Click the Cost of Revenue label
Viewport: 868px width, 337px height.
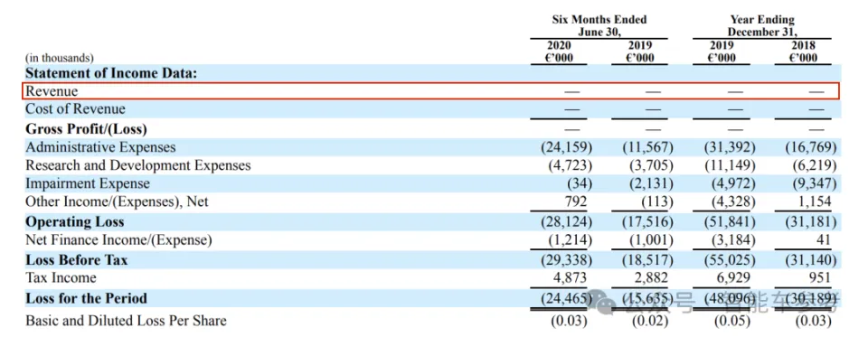(75, 109)
